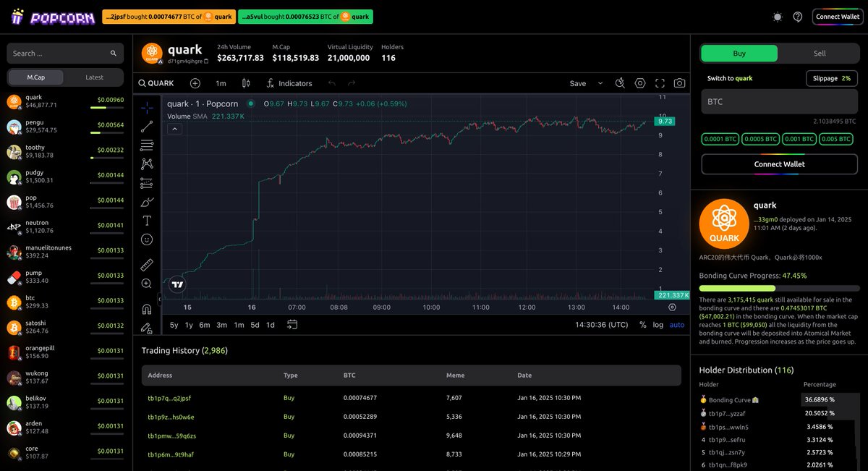Click the current price label 9.73

[665, 122]
